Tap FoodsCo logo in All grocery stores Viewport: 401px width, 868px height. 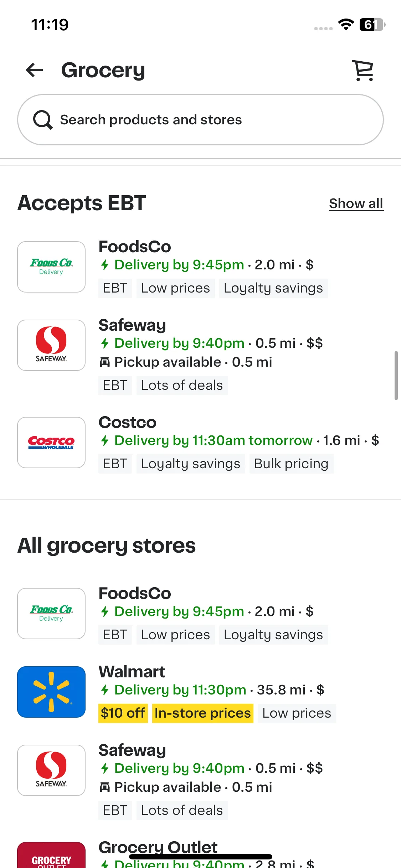coord(51,614)
